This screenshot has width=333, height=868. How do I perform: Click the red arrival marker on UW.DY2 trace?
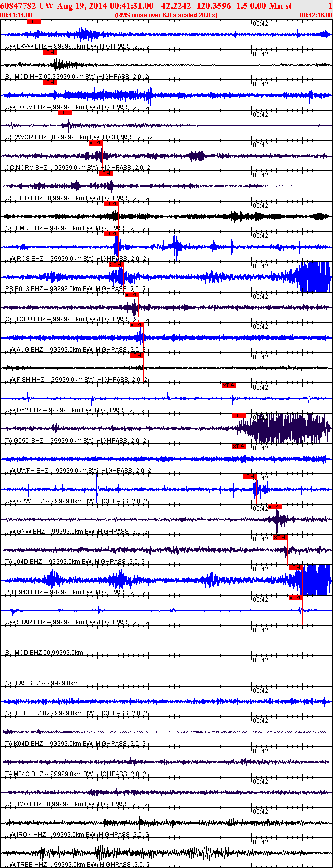click(x=229, y=385)
